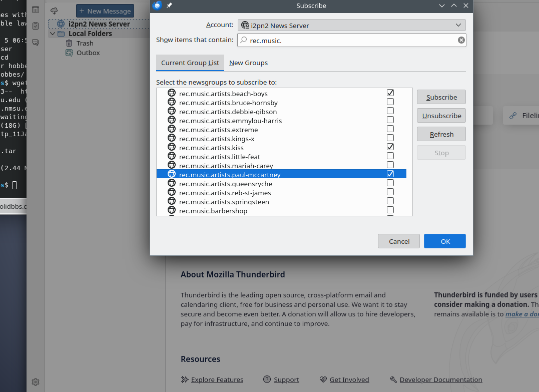Clear the search filter with the X icon
This screenshot has width=539, height=392.
(461, 40)
